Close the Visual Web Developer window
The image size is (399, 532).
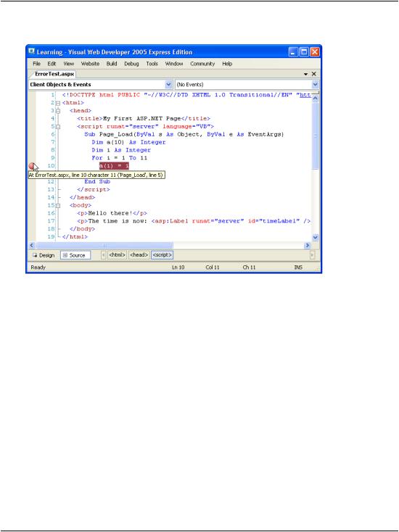point(315,52)
